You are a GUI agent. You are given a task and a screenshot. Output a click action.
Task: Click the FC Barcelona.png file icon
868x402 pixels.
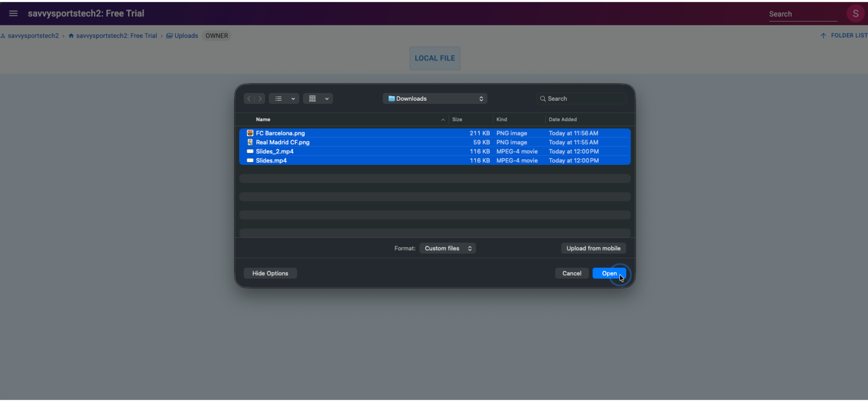click(x=250, y=133)
